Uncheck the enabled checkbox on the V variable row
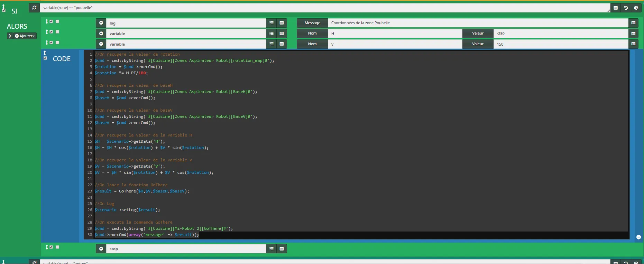644x264 pixels. tap(51, 43)
